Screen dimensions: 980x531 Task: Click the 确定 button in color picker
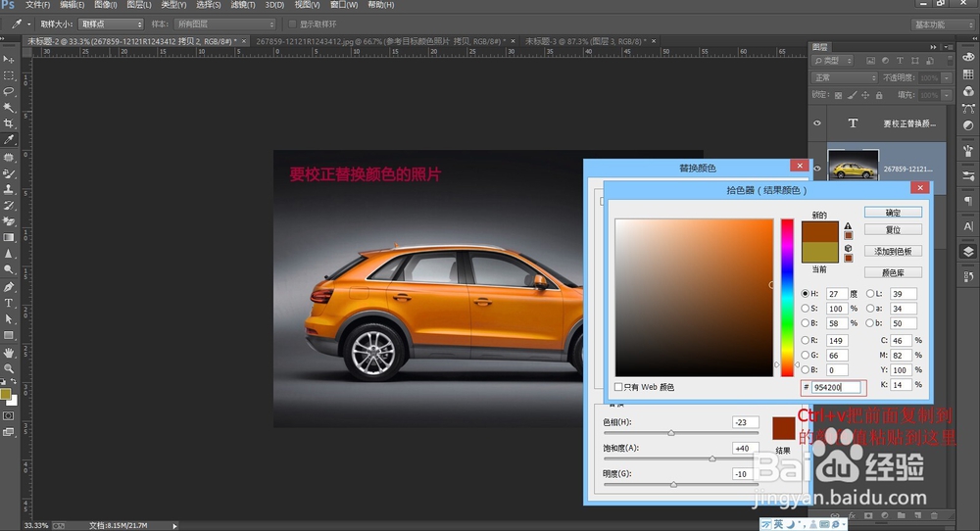tap(893, 213)
